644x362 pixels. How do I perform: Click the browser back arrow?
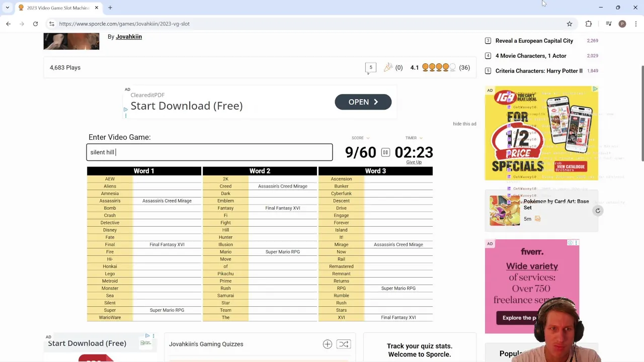(x=8, y=24)
